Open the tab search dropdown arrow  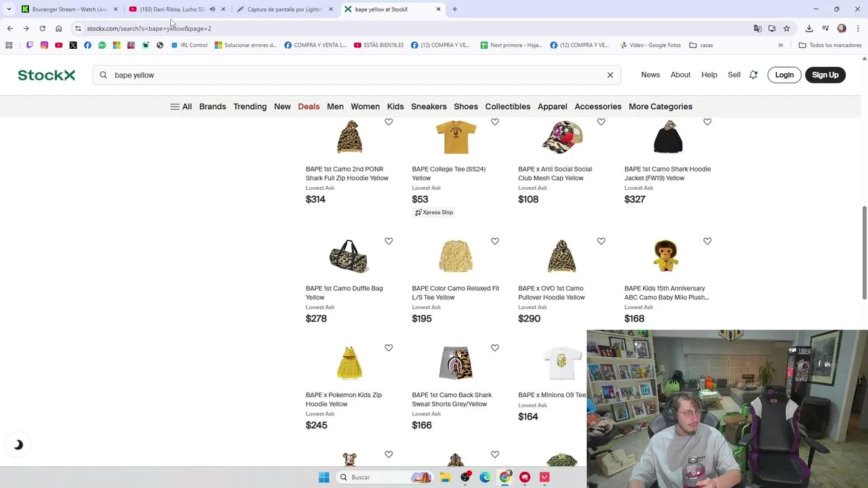(8, 9)
